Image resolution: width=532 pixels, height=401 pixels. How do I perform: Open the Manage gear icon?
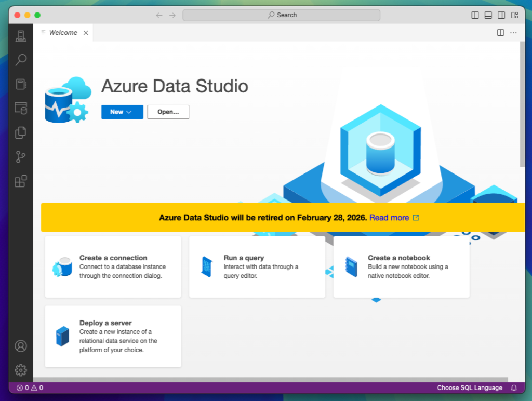[21, 370]
